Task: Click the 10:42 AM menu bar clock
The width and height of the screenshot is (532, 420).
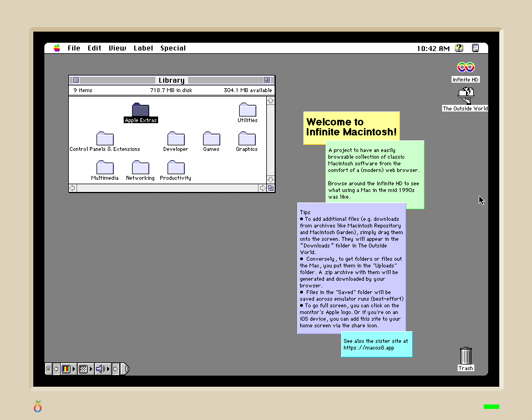Action: coord(433,48)
